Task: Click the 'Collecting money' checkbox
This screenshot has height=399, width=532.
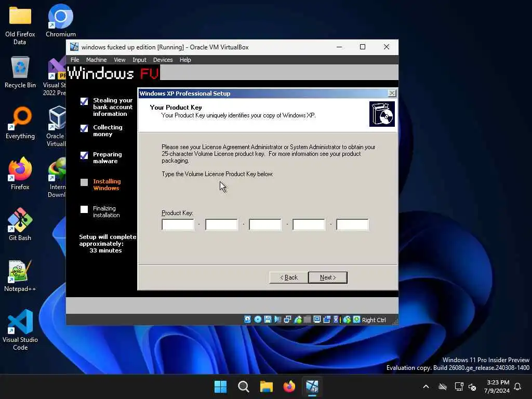Action: click(84, 128)
